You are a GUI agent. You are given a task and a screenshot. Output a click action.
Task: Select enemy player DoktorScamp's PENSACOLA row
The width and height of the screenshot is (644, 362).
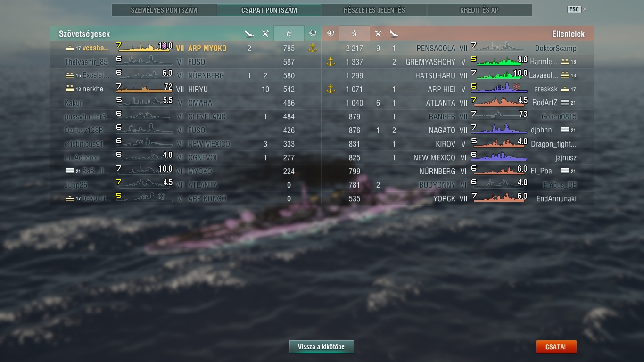pos(458,48)
